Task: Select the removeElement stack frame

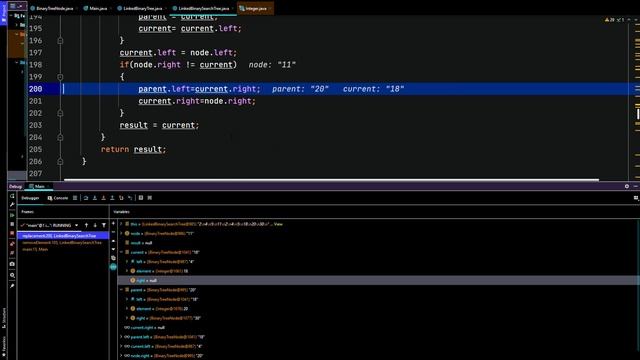Action: (62, 242)
